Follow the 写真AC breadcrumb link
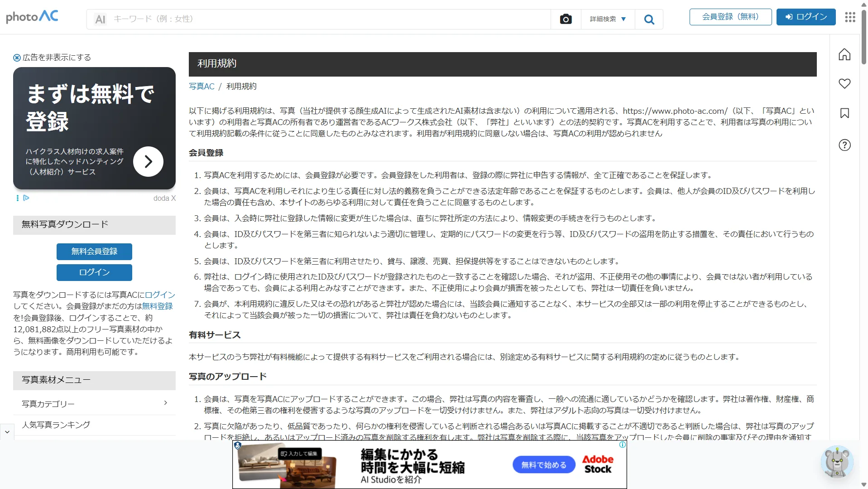 201,86
